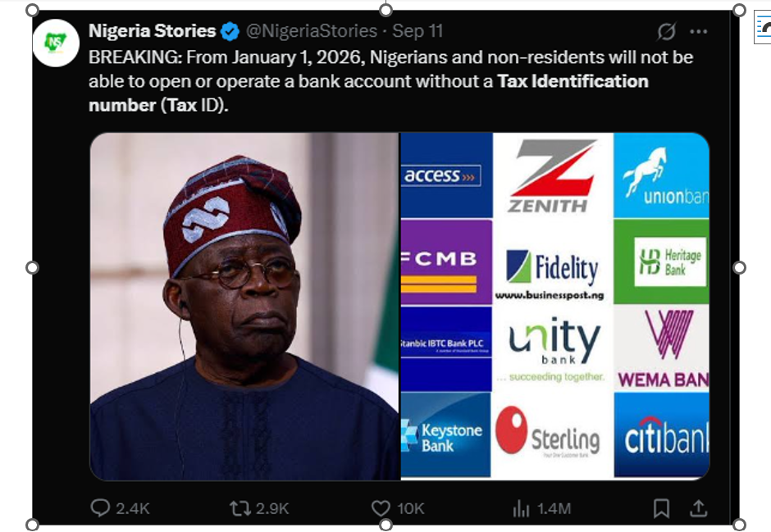Click the Grok circle-slash icon
Screen dimensions: 771x532
666,32
